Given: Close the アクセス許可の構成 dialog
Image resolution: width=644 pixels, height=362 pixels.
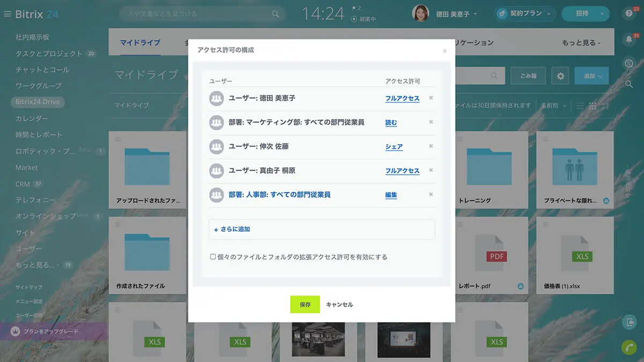Looking at the screenshot, I should [x=444, y=51].
